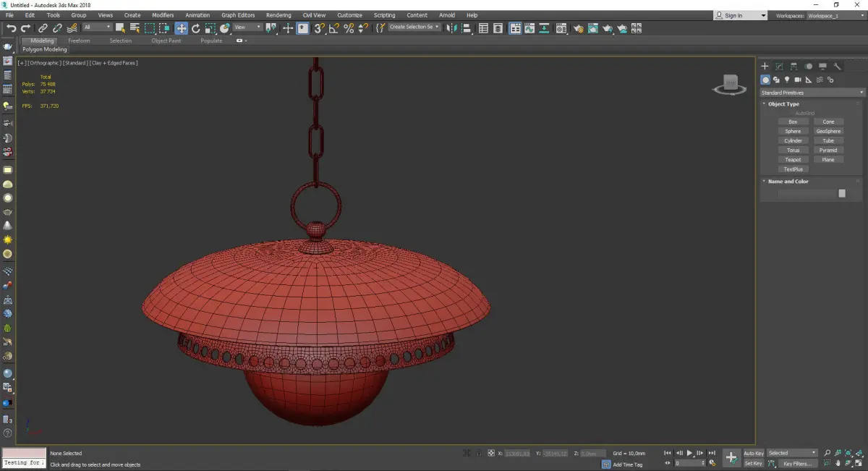Switch to the Hierarchy panel tab
868x471 pixels.
793,66
